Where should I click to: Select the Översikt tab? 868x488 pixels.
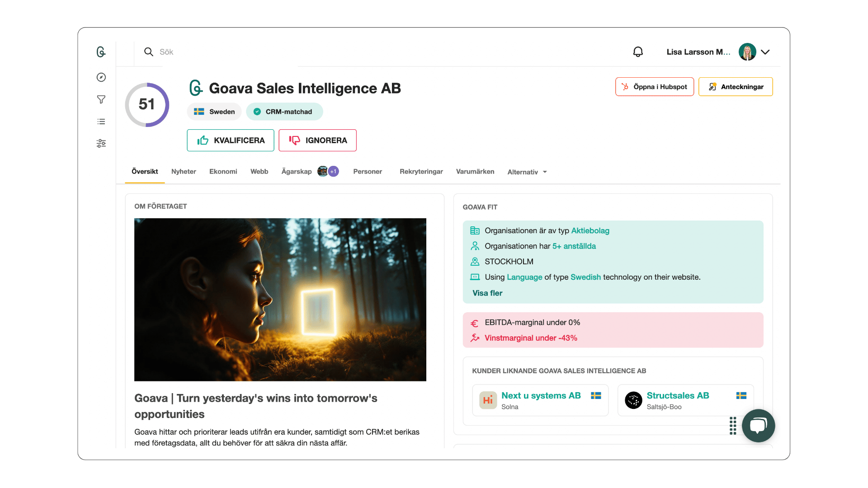pyautogui.click(x=145, y=172)
